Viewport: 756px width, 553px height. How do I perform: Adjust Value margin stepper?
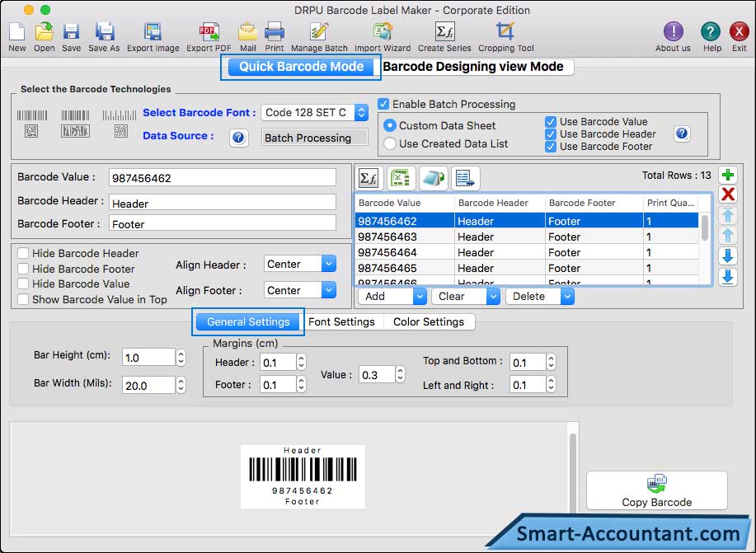pyautogui.click(x=400, y=375)
